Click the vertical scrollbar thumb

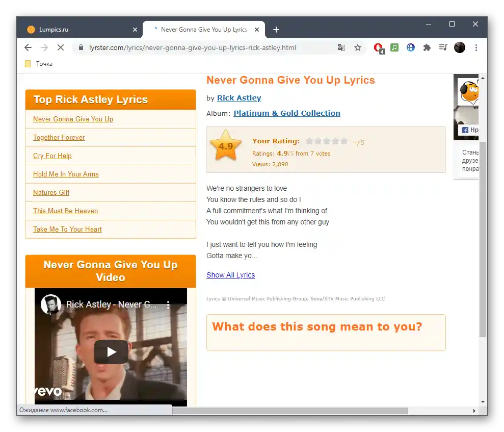tap(483, 239)
